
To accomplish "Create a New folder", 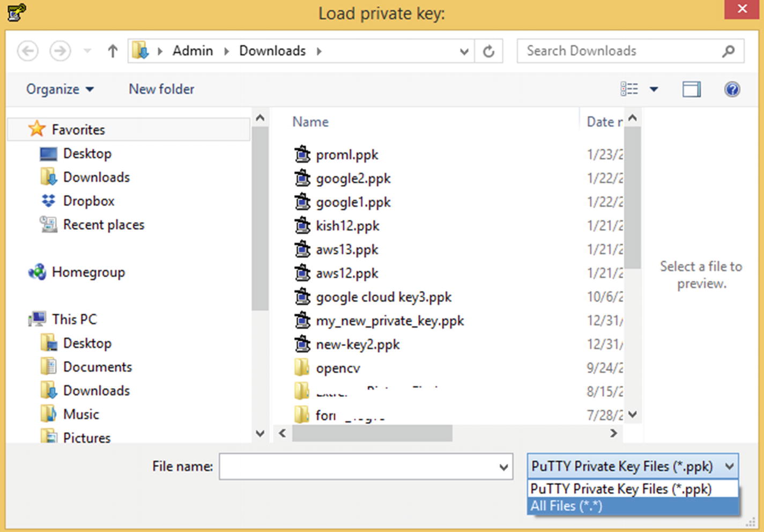I will pos(161,89).
